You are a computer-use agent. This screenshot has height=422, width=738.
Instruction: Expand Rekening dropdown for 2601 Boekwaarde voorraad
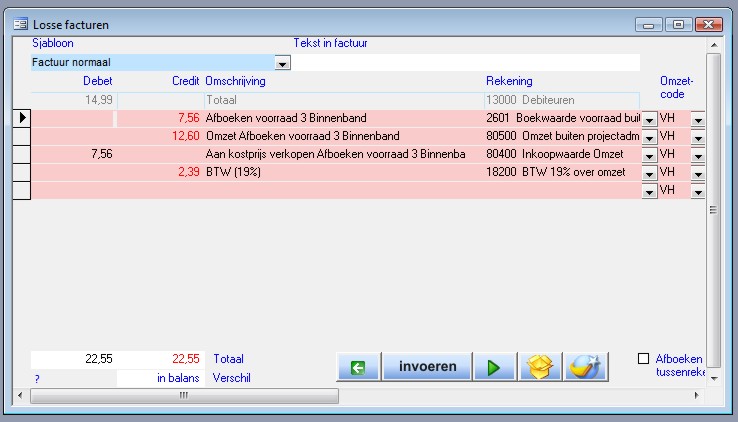pos(649,119)
